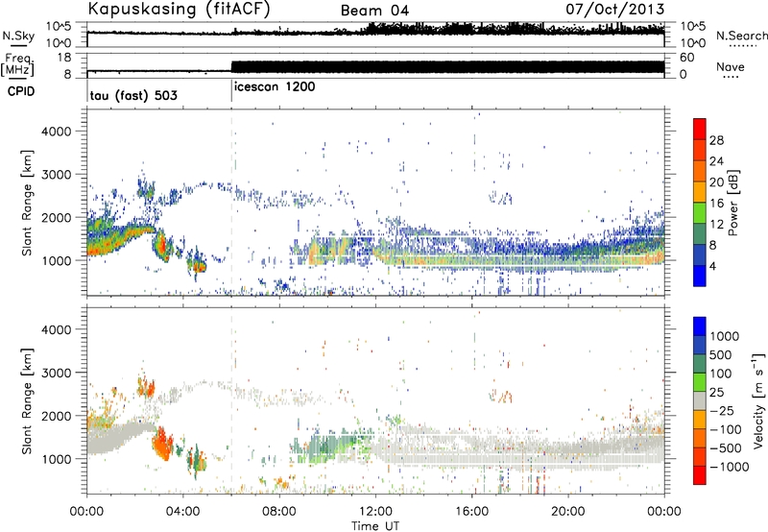Click the 'CPID' row label
Image resolution: width=768 pixels, height=532 pixels.
coord(21,91)
